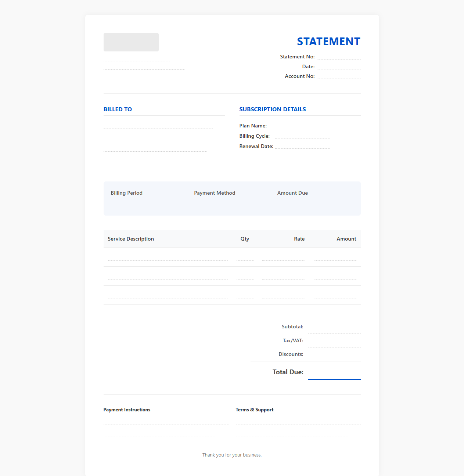
Task: Click the Amount Due value field
Action: click(x=315, y=204)
